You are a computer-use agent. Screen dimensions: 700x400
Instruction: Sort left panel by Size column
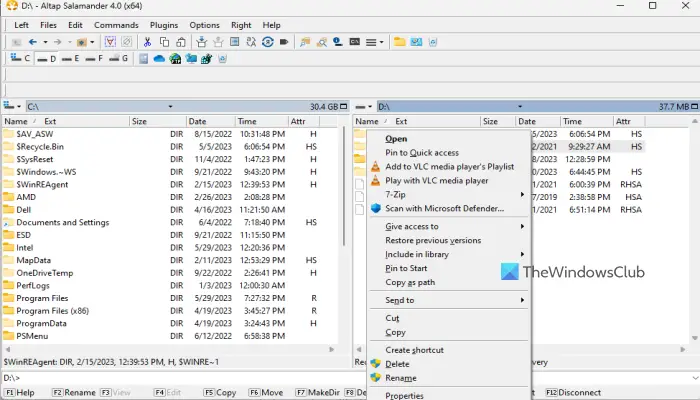point(158,121)
